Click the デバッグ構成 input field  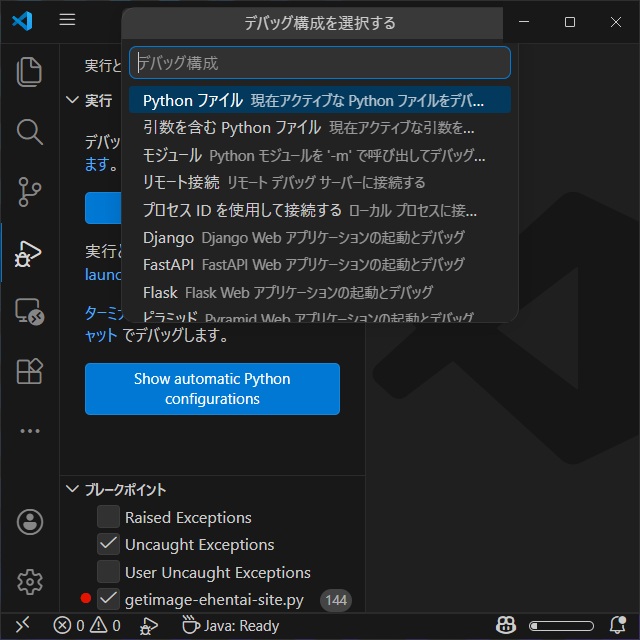pos(319,63)
